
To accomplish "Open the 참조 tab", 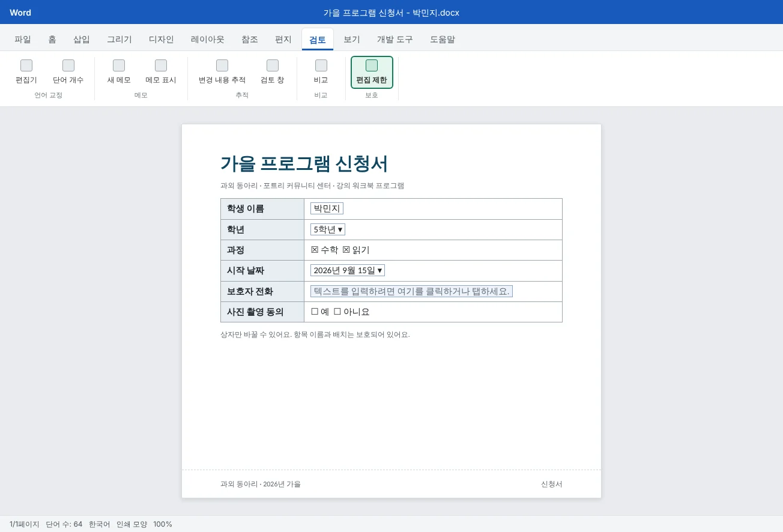I will pyautogui.click(x=250, y=40).
